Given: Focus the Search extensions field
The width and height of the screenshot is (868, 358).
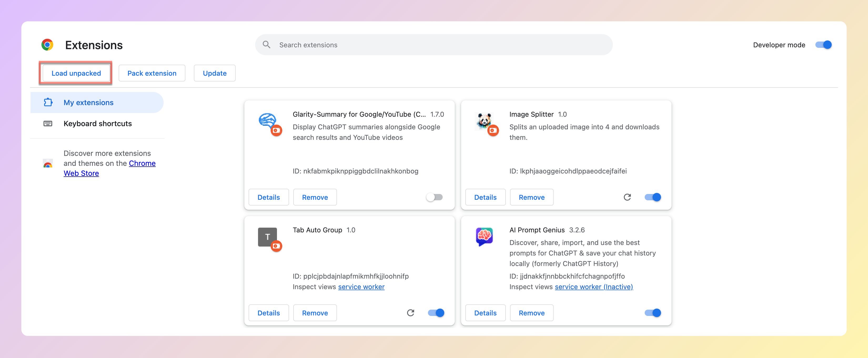Looking at the screenshot, I should click(434, 45).
